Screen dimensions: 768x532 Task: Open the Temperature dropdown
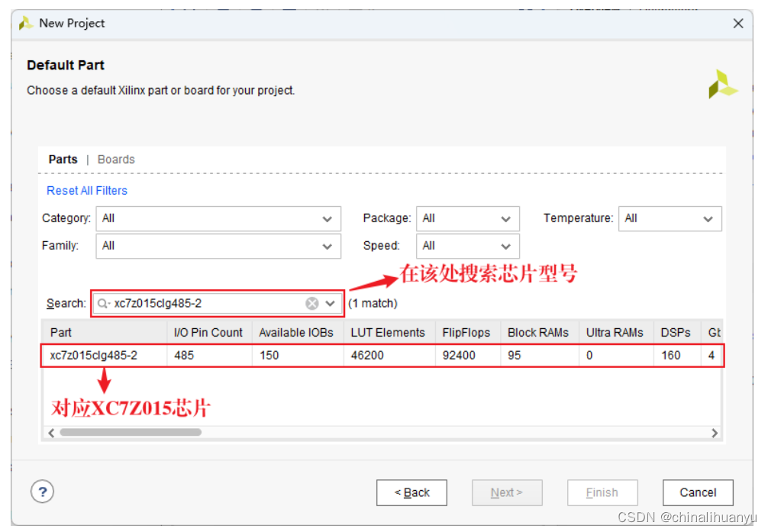tap(670, 218)
